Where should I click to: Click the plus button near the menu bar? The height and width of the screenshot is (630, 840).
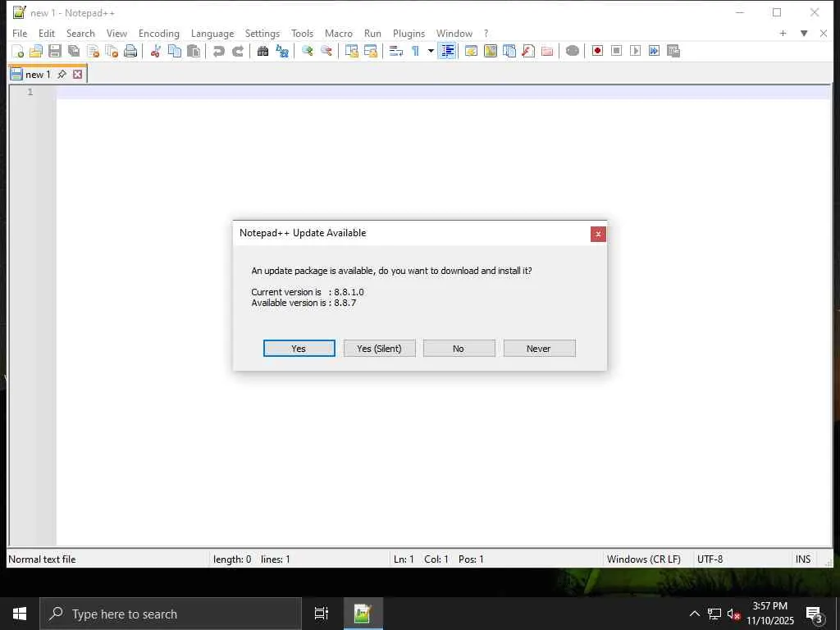click(x=783, y=33)
